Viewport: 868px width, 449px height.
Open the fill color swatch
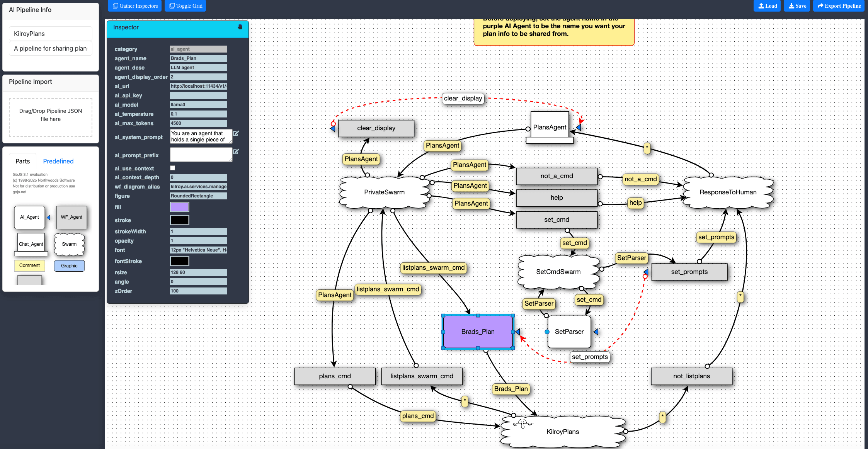tap(180, 207)
